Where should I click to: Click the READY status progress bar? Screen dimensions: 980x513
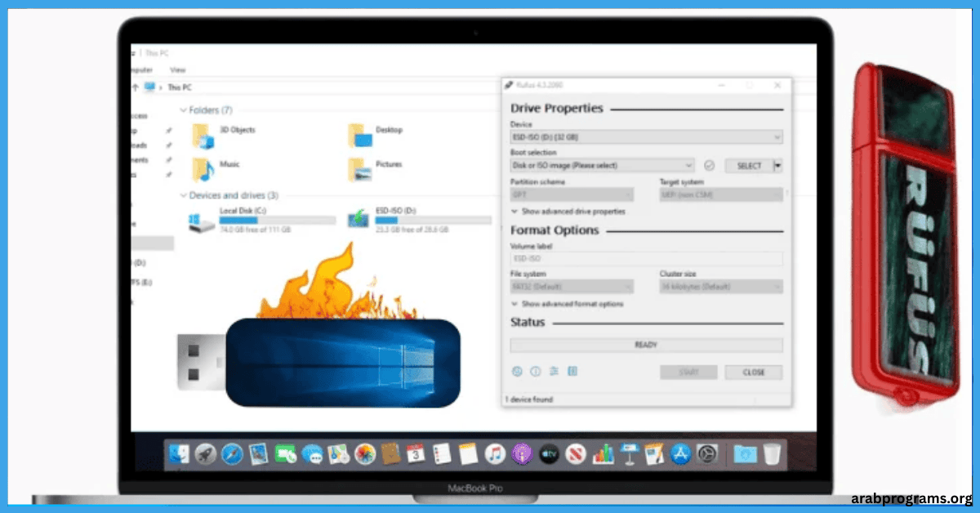tap(646, 345)
